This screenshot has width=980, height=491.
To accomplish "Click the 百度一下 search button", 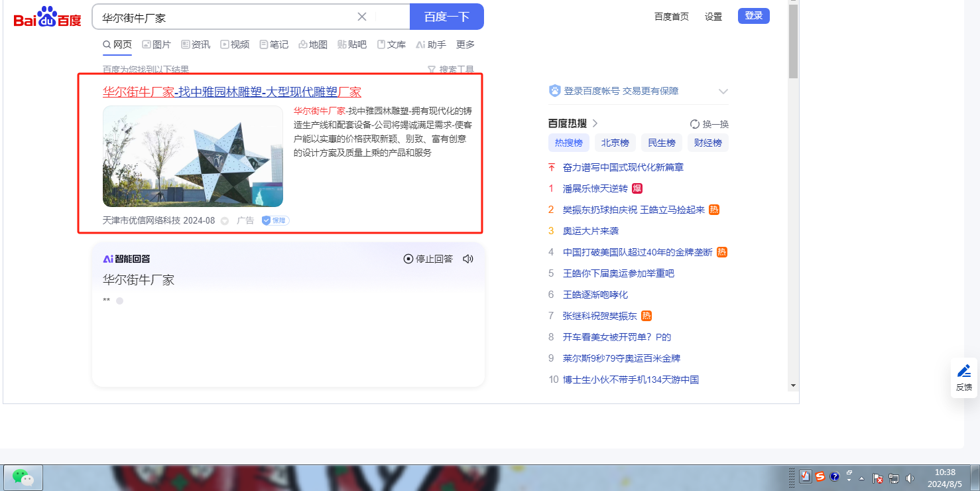I will (447, 17).
